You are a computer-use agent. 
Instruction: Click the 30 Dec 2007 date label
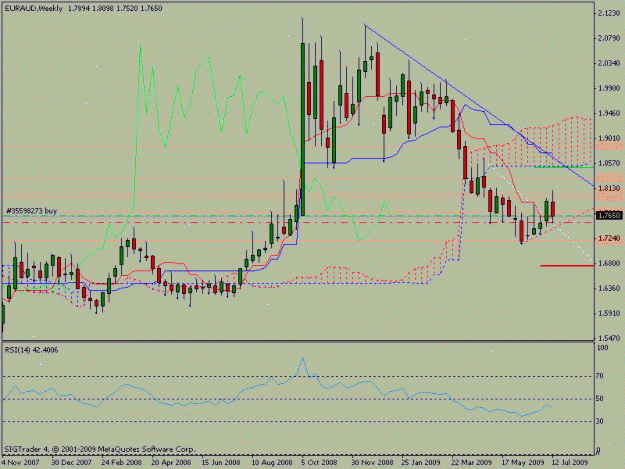[71, 462]
